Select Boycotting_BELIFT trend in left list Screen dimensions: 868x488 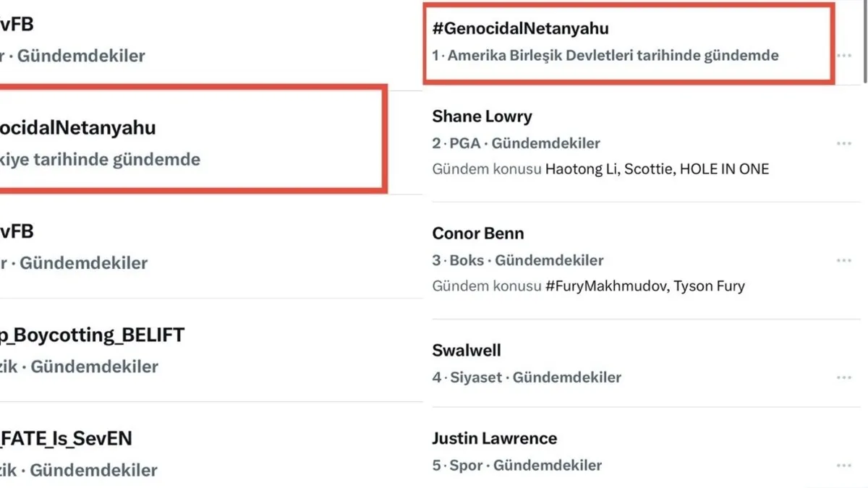click(x=94, y=335)
